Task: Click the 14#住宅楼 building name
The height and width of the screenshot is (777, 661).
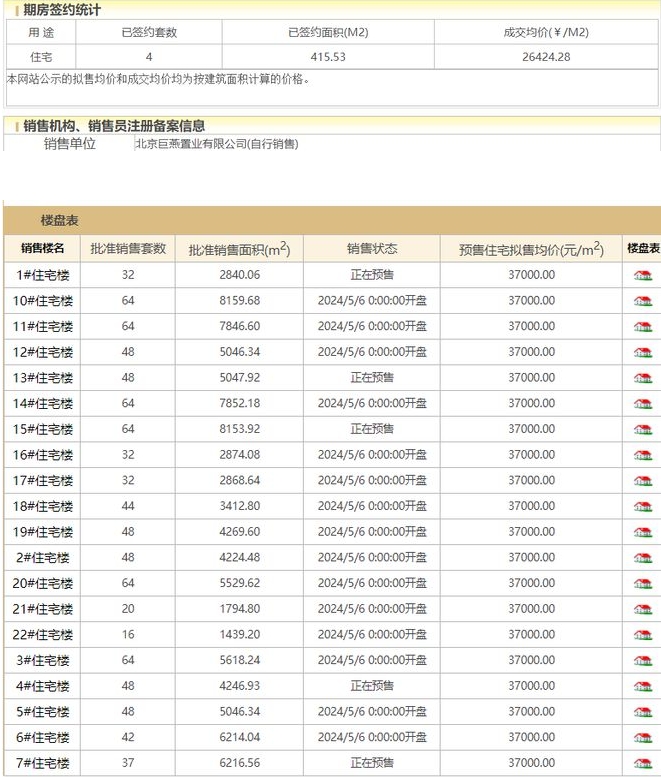Action: click(x=43, y=403)
